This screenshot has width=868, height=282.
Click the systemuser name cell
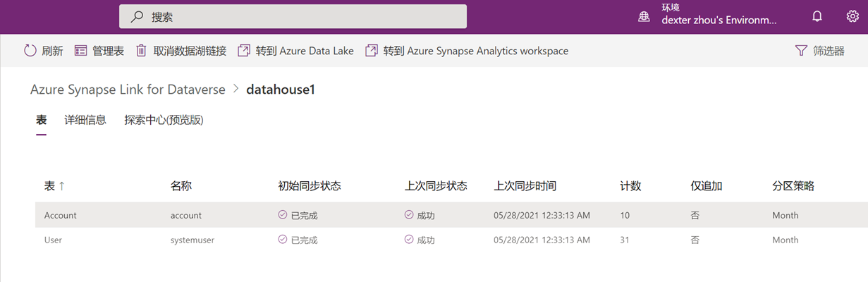point(192,240)
